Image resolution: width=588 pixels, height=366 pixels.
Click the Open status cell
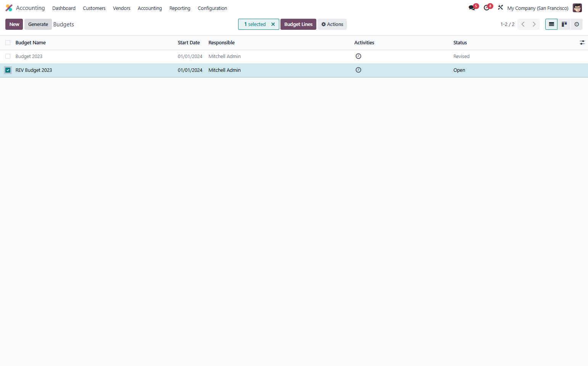pos(459,70)
